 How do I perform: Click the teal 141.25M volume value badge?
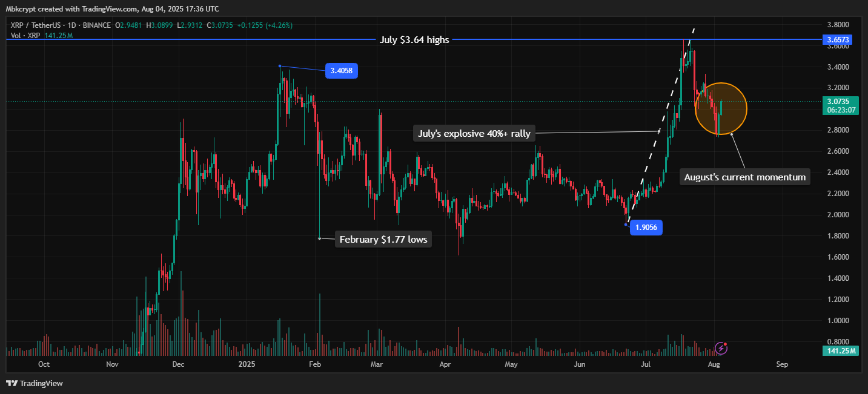[840, 350]
